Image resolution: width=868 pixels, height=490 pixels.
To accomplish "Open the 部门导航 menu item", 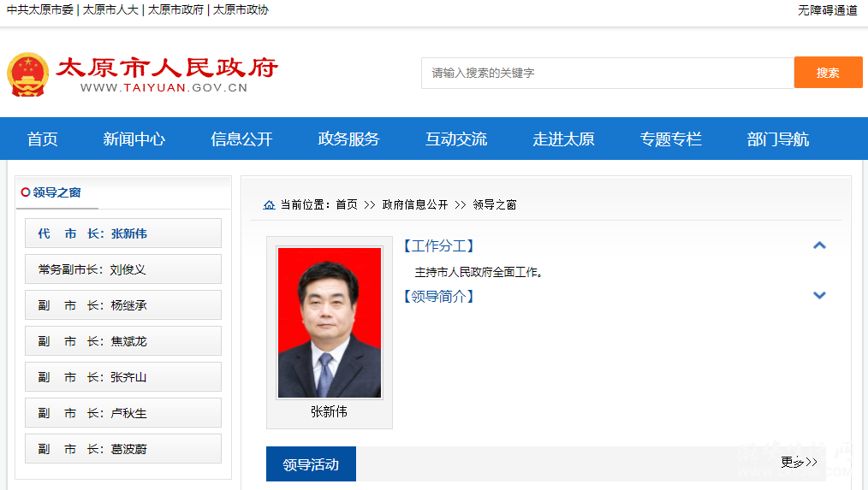I will pos(777,139).
